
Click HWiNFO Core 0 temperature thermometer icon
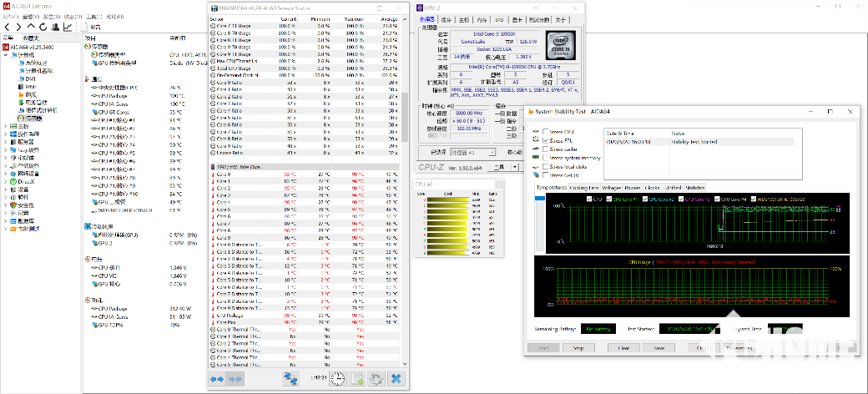click(x=213, y=174)
